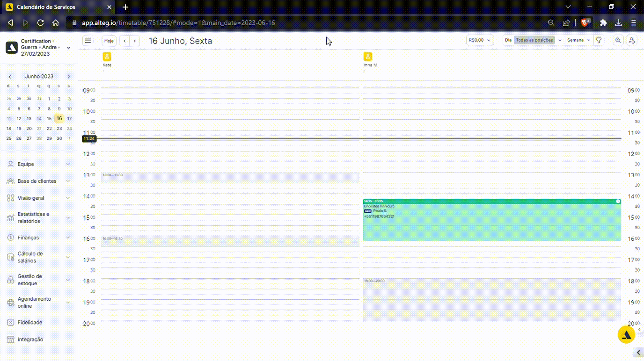Open the R$0,00 revenue dropdown
Image resolution: width=644 pixels, height=361 pixels.
480,40
